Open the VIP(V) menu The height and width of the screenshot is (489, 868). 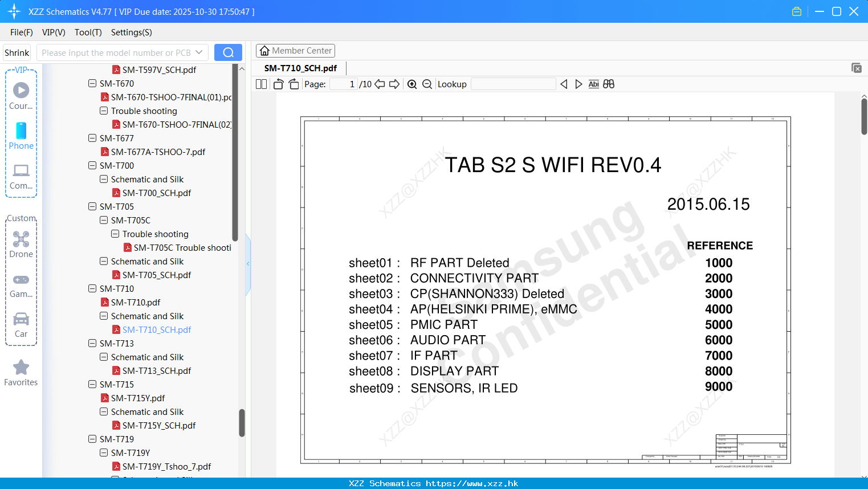(54, 32)
